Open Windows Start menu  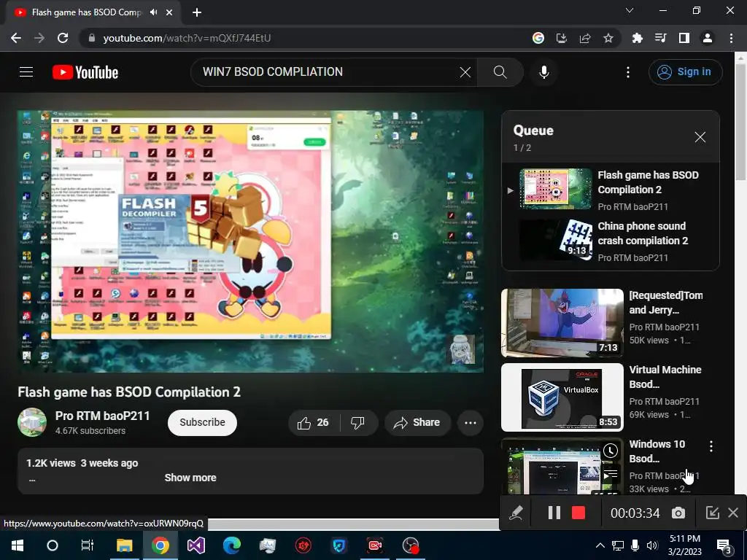(18, 545)
